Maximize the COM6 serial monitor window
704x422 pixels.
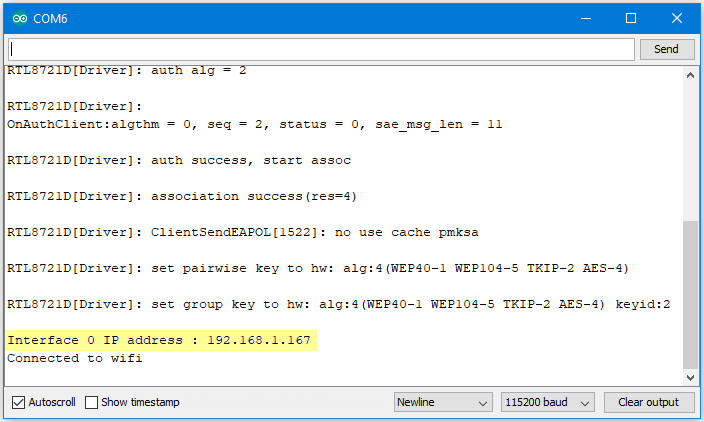[631, 18]
